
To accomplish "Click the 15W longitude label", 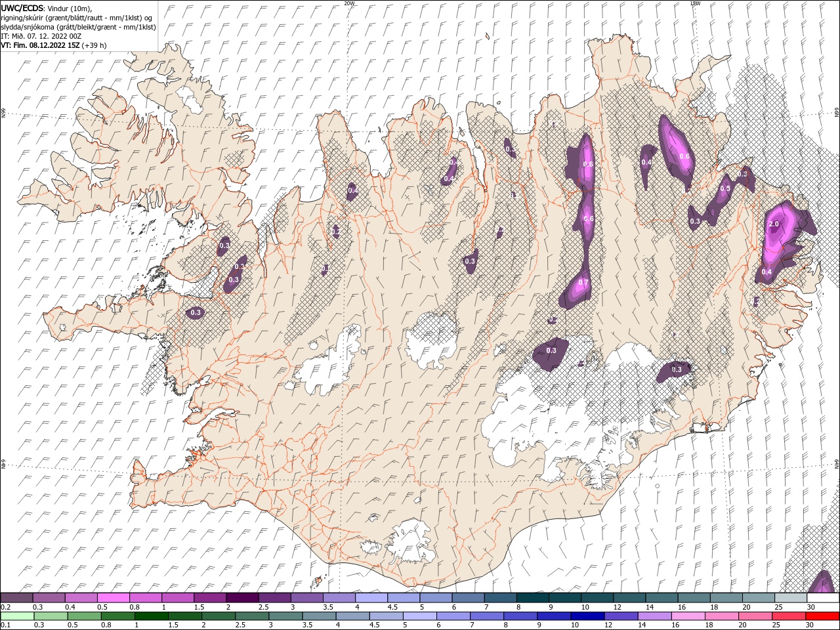I will coord(695,3).
